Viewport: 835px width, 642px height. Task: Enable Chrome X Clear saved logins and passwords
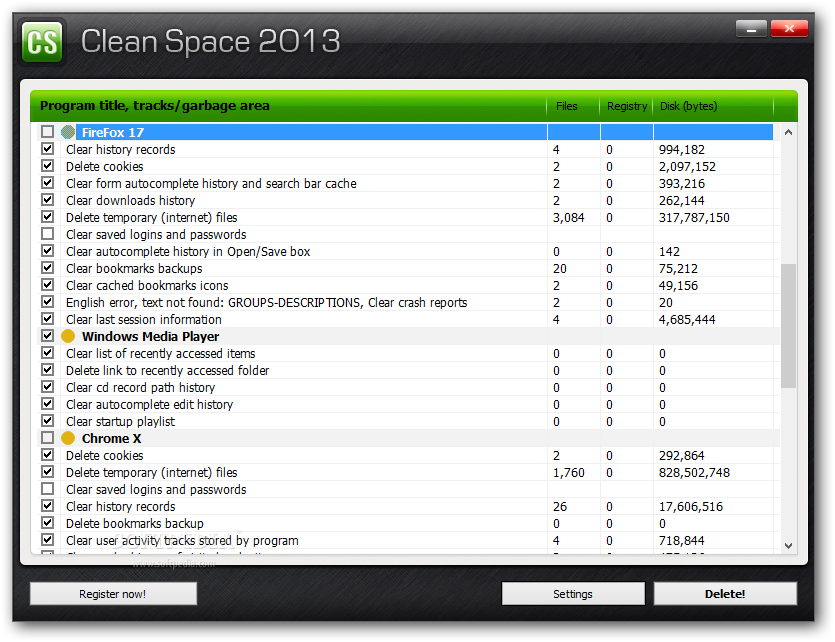(x=47, y=489)
